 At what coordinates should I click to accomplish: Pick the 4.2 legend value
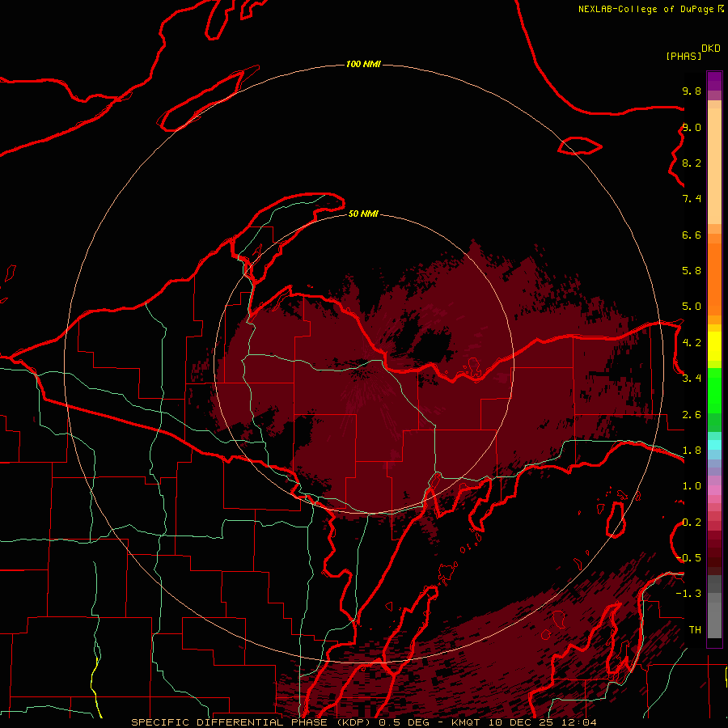click(692, 343)
